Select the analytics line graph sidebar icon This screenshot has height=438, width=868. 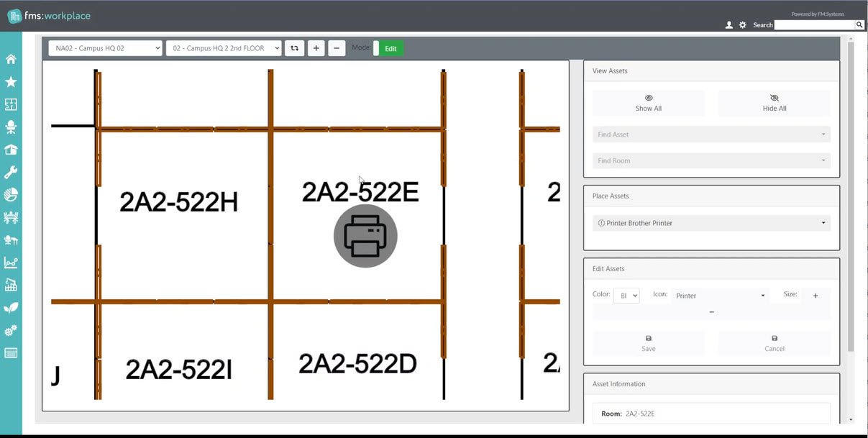click(x=10, y=262)
